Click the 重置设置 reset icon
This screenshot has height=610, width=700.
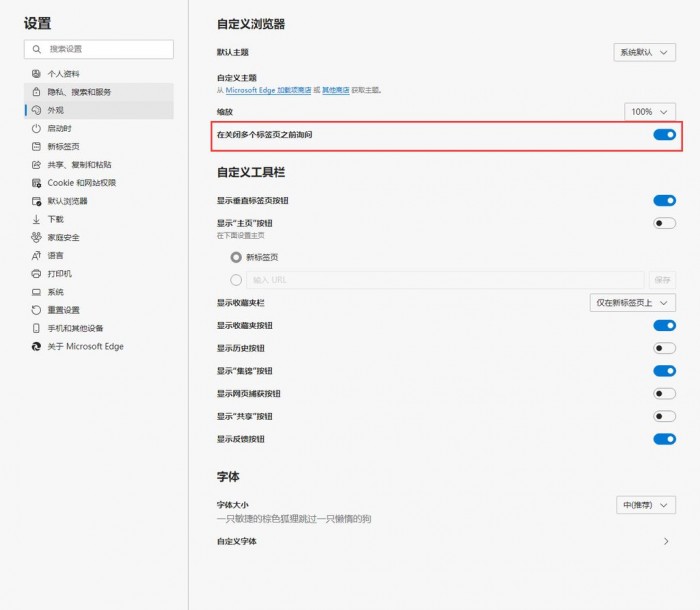tap(36, 310)
